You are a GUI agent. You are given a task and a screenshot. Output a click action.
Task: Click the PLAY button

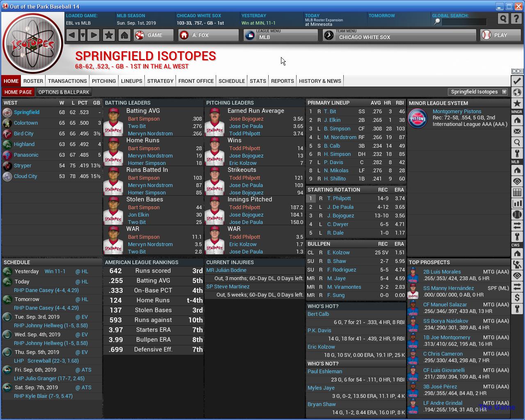pos(500,35)
